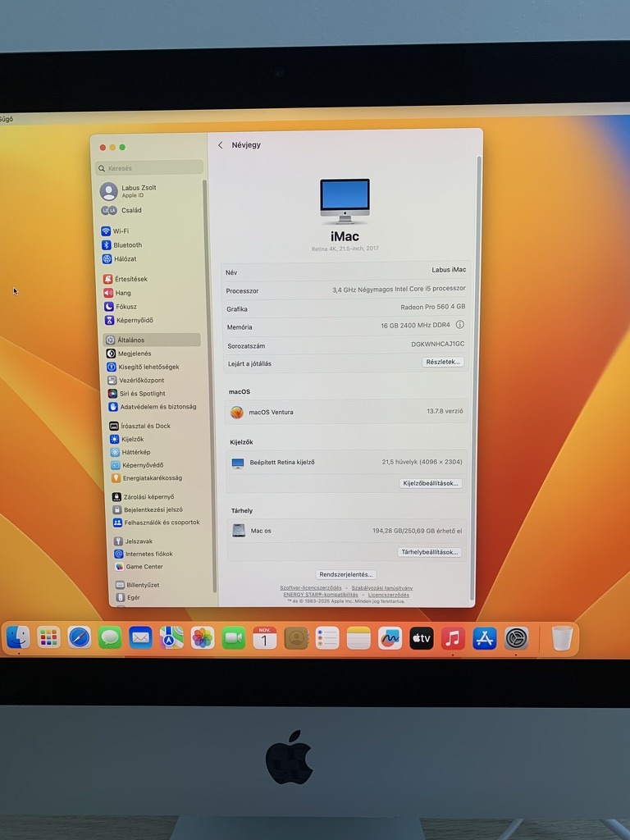Open Billentyűzet keyboard settings
The image size is (630, 840).
[x=138, y=585]
